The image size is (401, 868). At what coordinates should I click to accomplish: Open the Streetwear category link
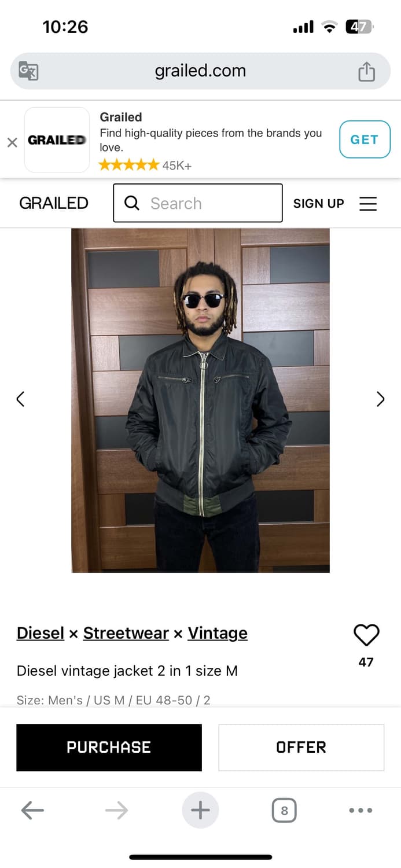coord(126,633)
